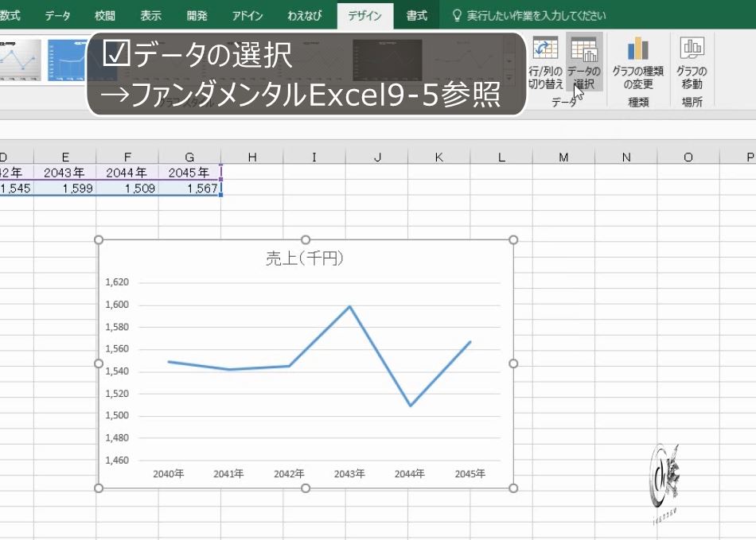
Task: Click the search magnifier in the ribbon
Action: 456,14
